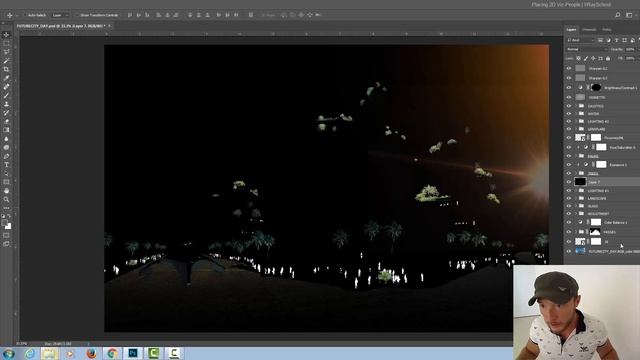Select the Zoom tool

6,200
